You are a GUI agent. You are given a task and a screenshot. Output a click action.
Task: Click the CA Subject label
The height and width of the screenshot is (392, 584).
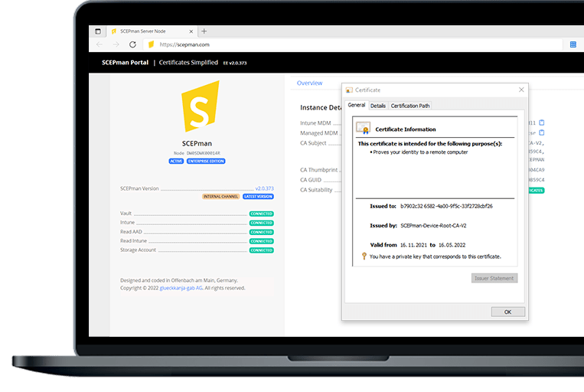(313, 143)
